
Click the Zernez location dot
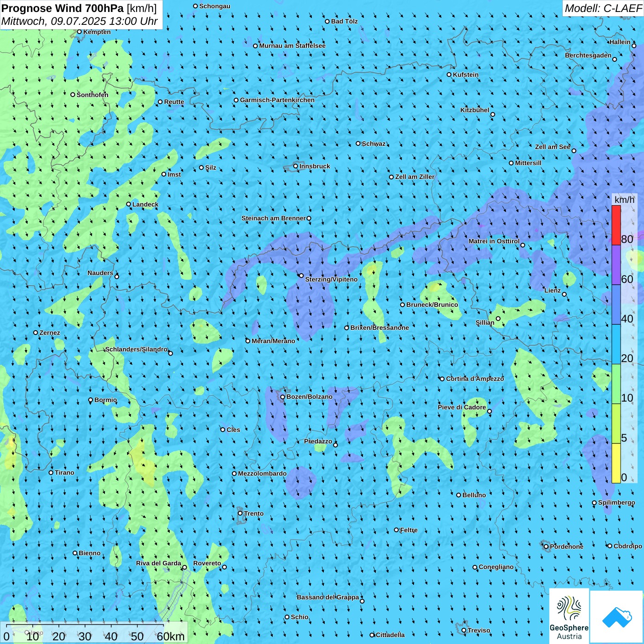point(36,333)
